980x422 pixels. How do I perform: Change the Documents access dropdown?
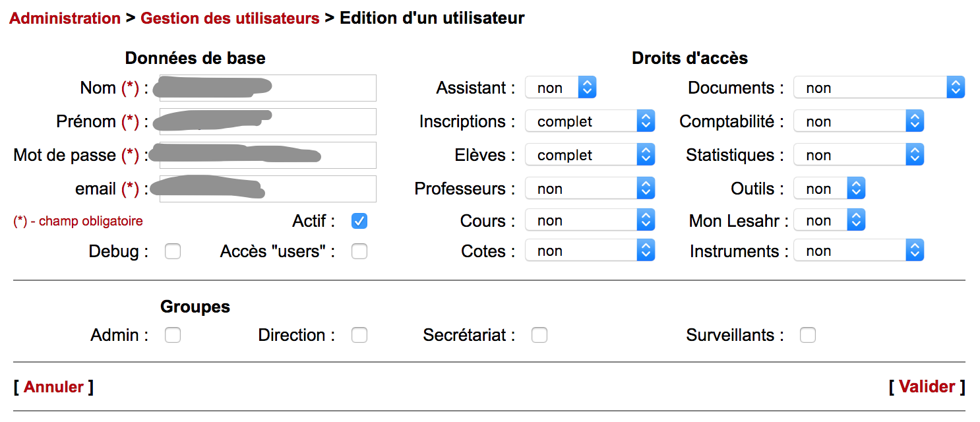pyautogui.click(x=878, y=88)
